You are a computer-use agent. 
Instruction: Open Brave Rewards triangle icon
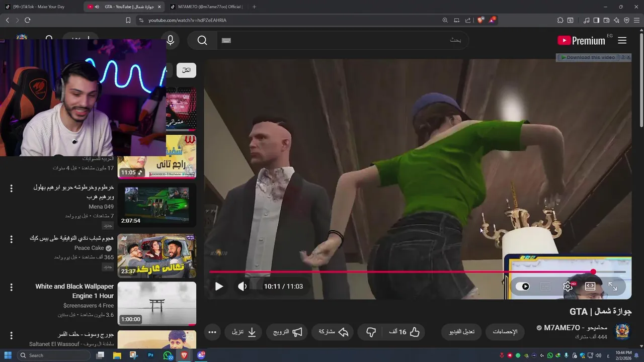492,20
